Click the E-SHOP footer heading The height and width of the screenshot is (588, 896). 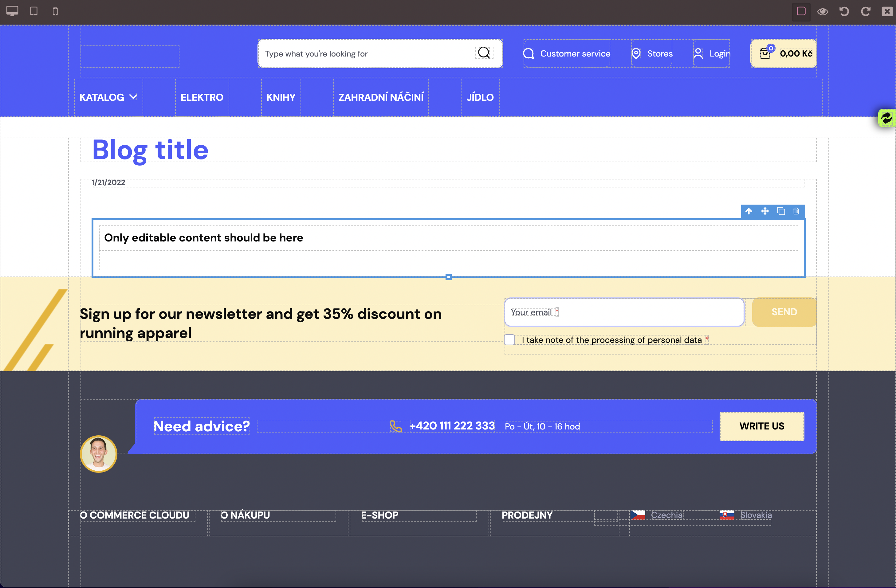379,515
